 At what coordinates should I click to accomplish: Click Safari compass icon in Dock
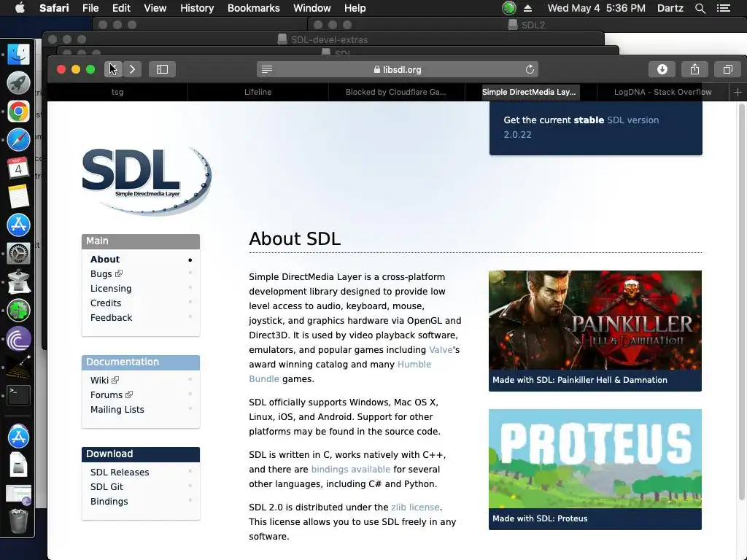coord(18,139)
